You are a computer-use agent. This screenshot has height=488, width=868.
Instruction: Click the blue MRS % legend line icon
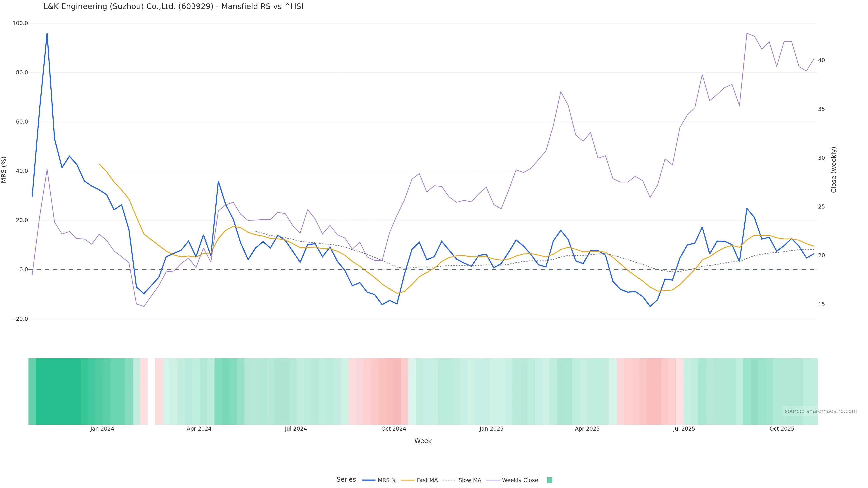369,480
